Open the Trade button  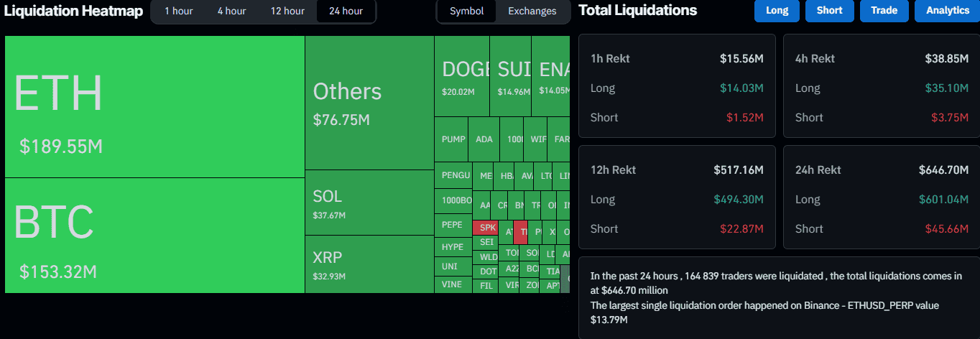coord(883,11)
